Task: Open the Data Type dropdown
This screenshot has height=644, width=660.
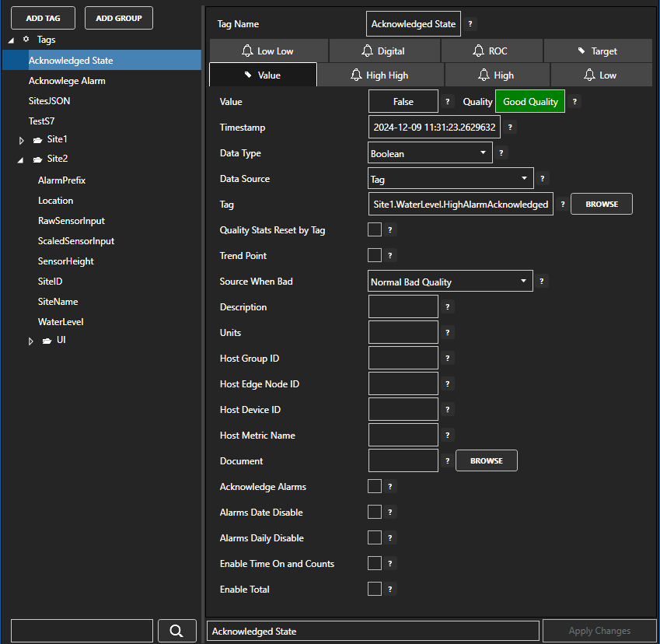Action: click(x=430, y=153)
